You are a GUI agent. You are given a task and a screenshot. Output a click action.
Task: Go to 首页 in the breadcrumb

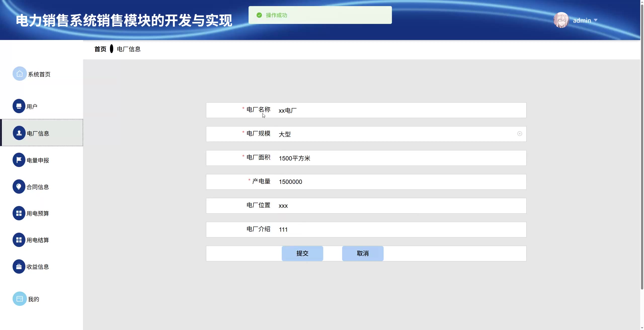100,49
